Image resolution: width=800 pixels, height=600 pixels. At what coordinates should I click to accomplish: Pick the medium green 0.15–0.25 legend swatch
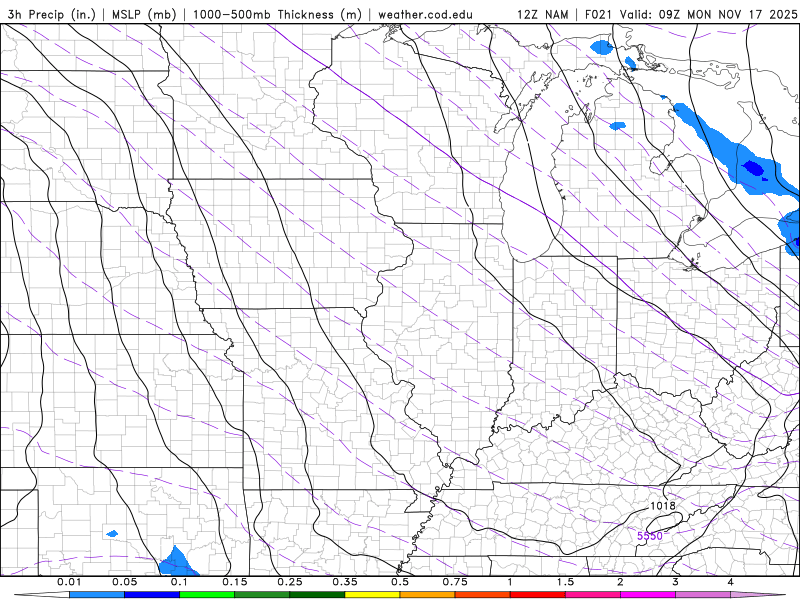point(262,595)
